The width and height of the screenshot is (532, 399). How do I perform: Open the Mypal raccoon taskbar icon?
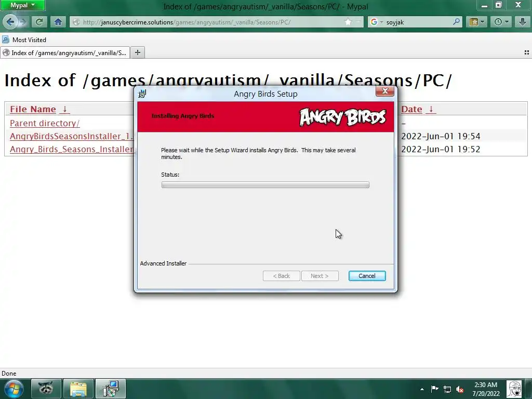[46, 389]
